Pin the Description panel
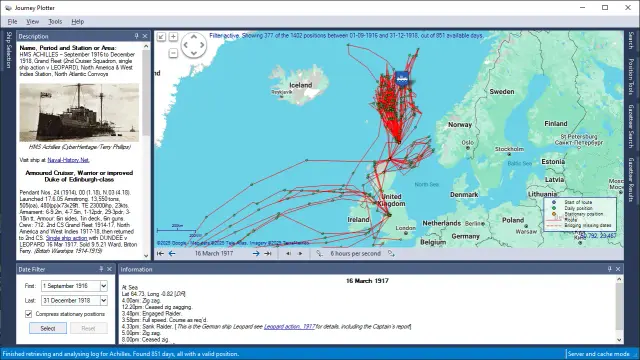The height and width of the screenshot is (360, 640). click(137, 36)
